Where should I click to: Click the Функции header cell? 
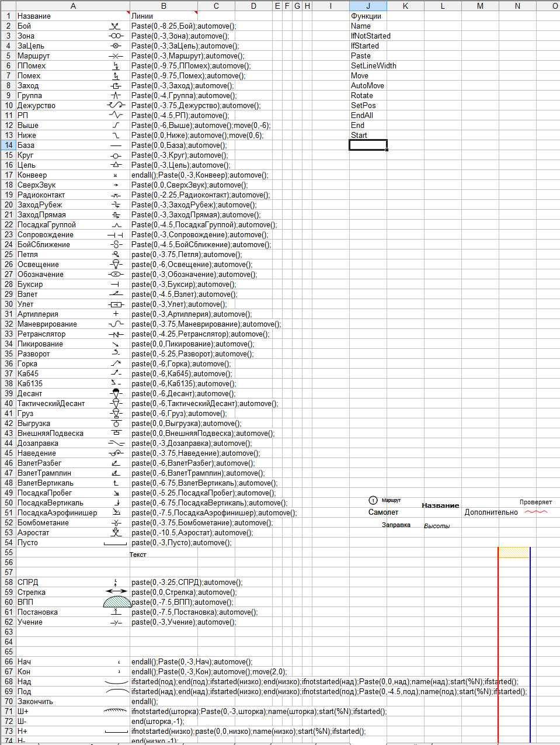click(368, 16)
